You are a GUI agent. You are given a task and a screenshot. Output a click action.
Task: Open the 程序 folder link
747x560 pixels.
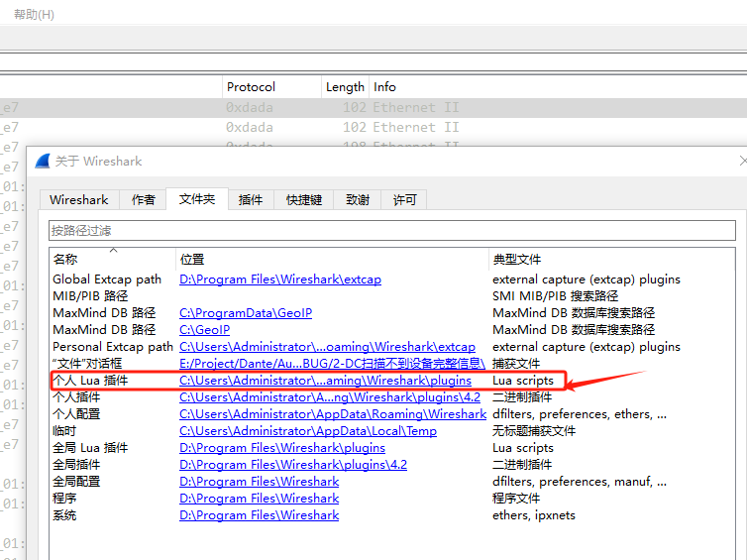pyautogui.click(x=259, y=499)
